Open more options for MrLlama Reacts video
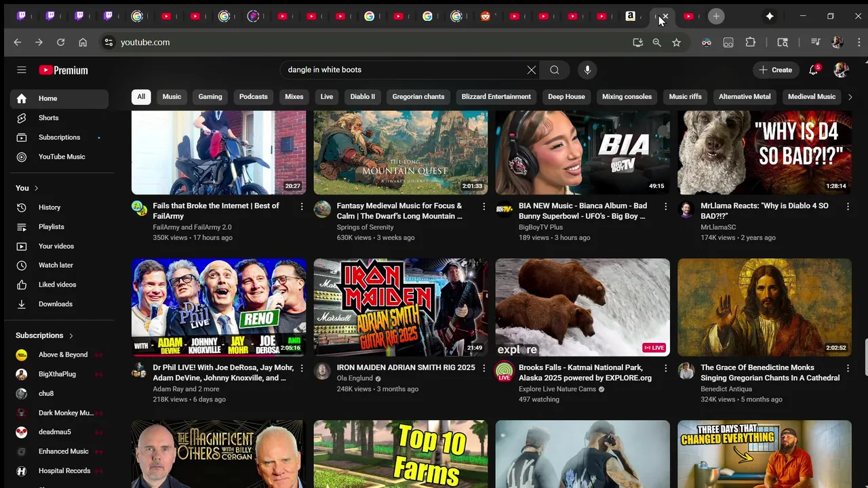This screenshot has width=868, height=488. (847, 206)
